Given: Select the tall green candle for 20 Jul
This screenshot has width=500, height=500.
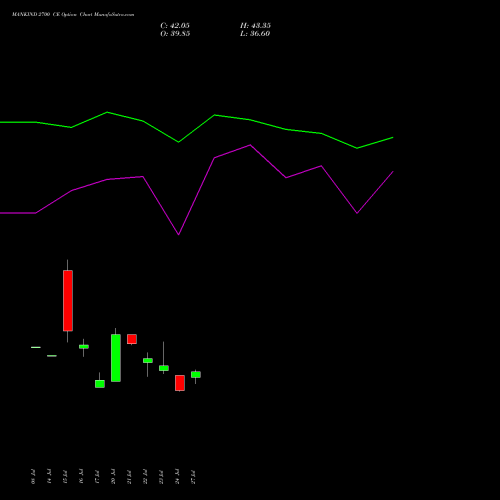Looking at the screenshot, I should pyautogui.click(x=116, y=358).
